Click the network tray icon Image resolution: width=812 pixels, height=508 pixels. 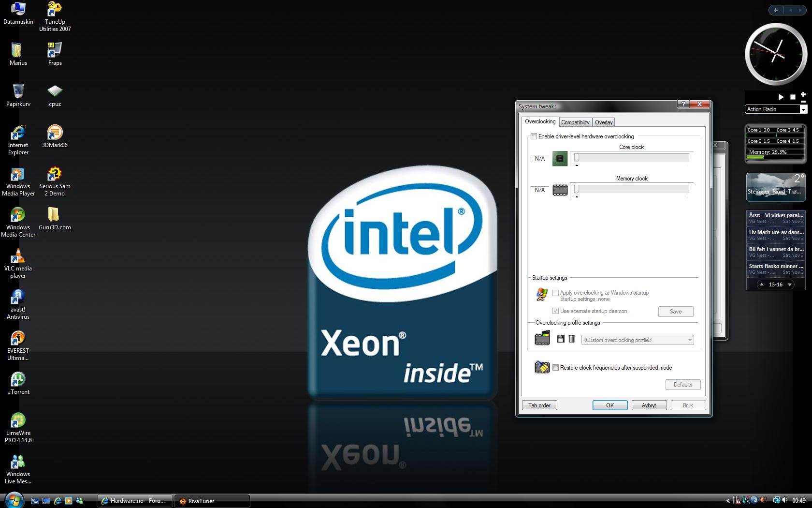pyautogui.click(x=776, y=501)
